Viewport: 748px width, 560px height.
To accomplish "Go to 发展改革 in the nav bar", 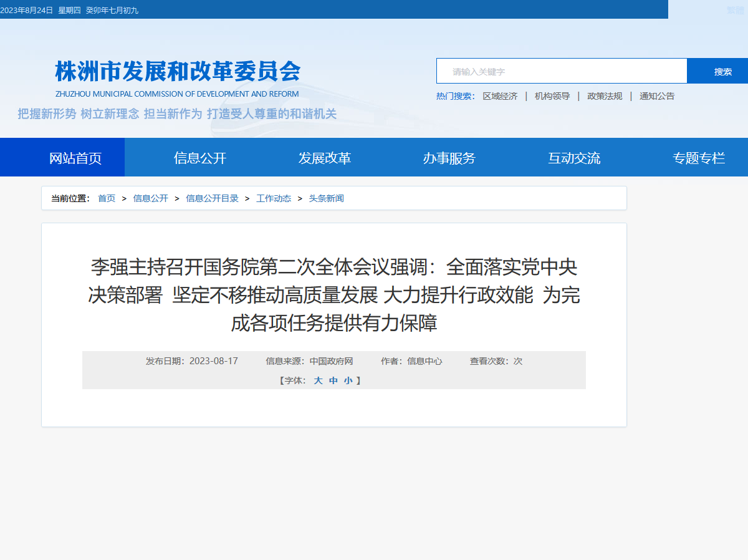I will 324,157.
